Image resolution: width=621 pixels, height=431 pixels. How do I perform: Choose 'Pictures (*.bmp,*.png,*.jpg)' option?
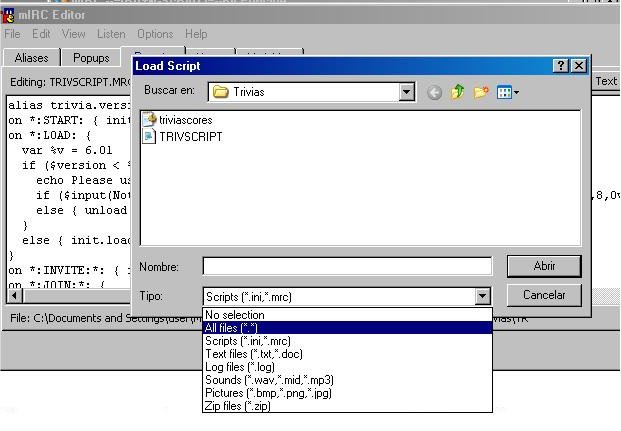pyautogui.click(x=347, y=393)
